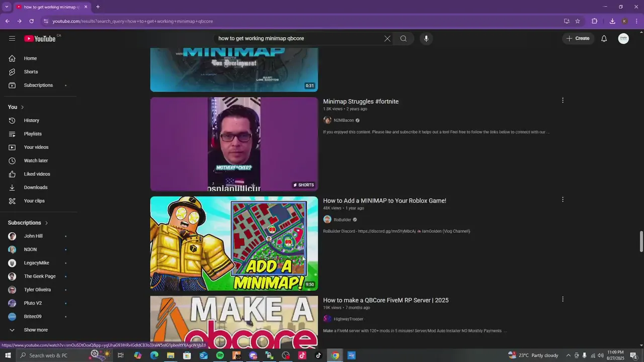
Task: Open How to Add a MINIMAP Roblox title
Action: 384,201
